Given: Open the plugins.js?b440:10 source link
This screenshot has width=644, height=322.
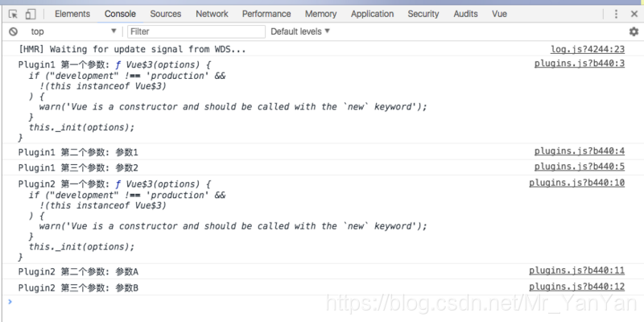Looking at the screenshot, I should 576,183.
